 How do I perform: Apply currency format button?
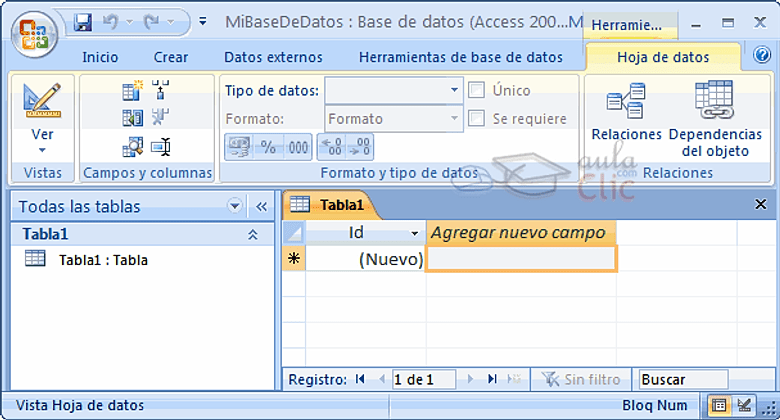click(x=239, y=147)
